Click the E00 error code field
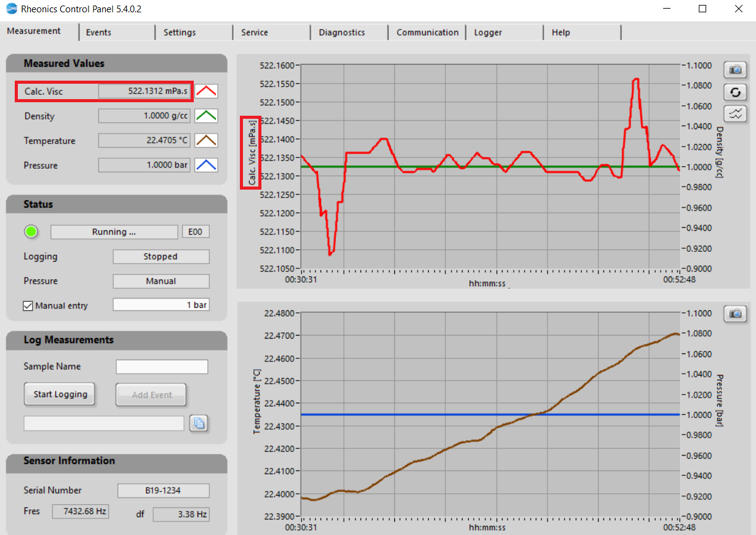 (x=196, y=232)
